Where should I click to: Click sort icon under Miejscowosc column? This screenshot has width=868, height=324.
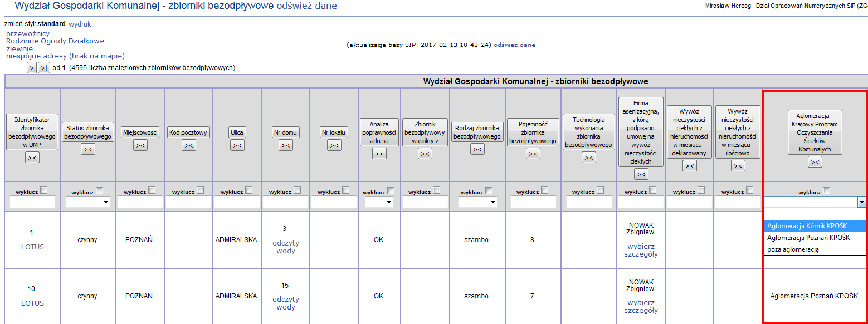[x=140, y=145]
